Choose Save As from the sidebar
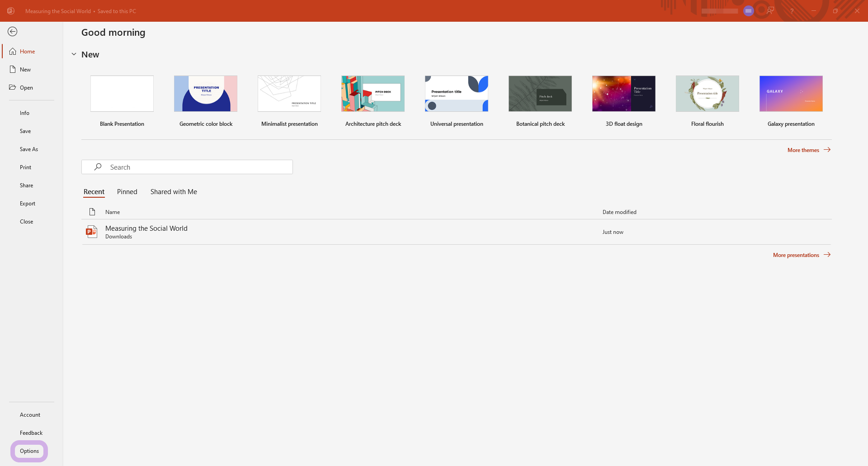Viewport: 868px width, 466px height. tap(32, 149)
